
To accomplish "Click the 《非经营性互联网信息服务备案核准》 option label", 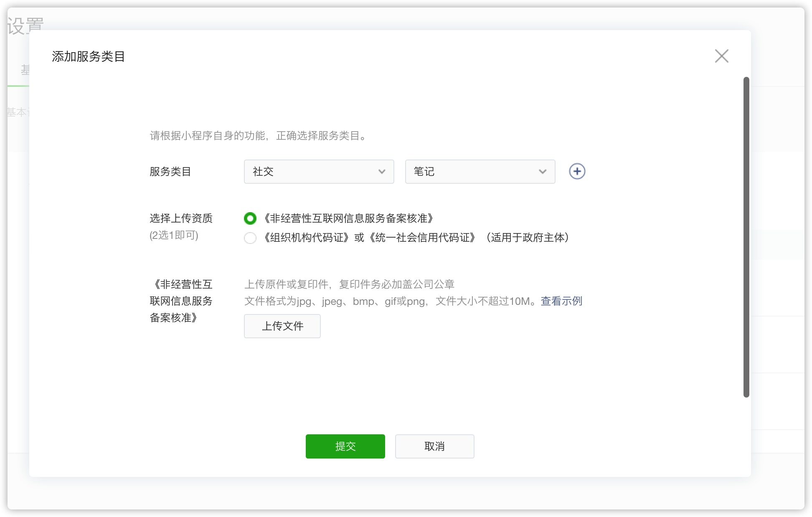I will [x=349, y=218].
